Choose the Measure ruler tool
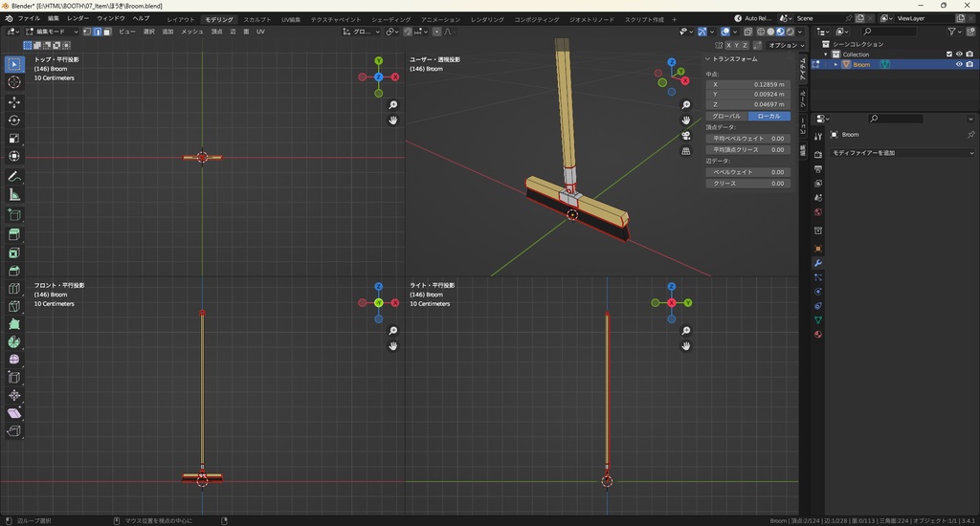980x526 pixels. tap(14, 195)
